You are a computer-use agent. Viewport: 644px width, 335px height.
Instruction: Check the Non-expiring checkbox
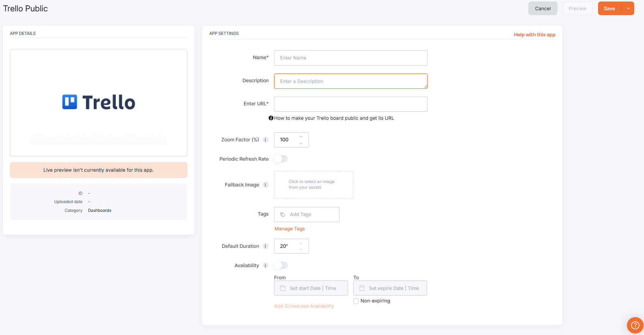click(x=356, y=301)
